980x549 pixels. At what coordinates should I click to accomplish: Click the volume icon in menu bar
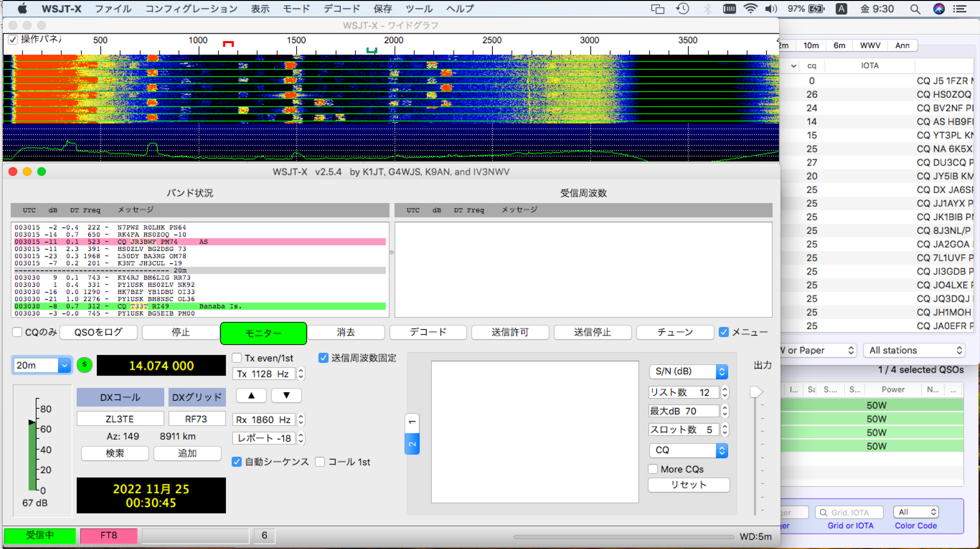771,8
